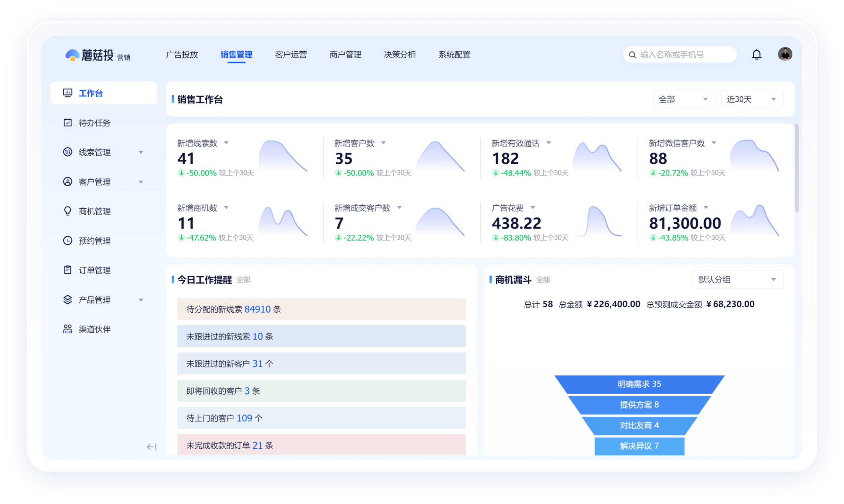The width and height of the screenshot is (844, 504).
Task: Expand the 线索管理 submenu arrow
Action: coord(141,152)
